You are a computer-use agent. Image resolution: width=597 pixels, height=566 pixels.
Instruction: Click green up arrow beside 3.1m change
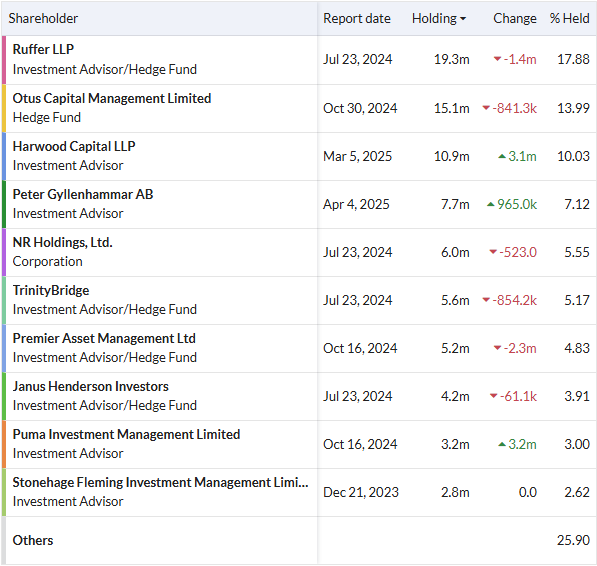coord(502,156)
